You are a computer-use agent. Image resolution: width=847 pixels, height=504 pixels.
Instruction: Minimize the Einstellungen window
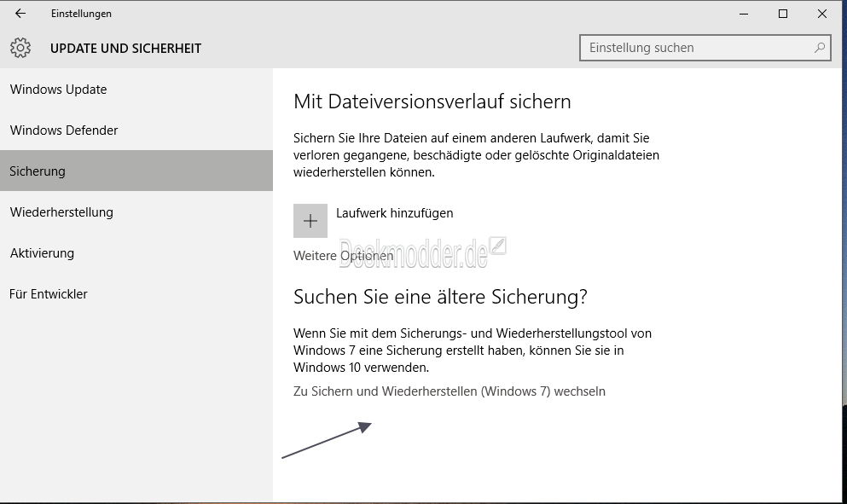click(x=744, y=14)
